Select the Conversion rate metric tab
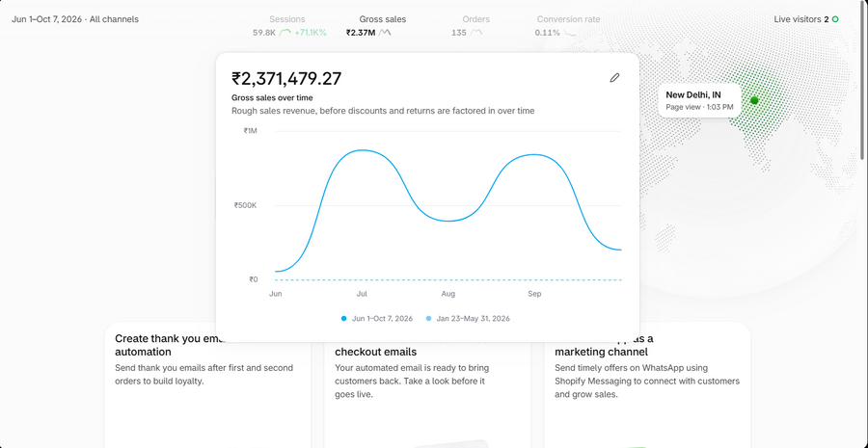Screen dimensions: 868x448 tap(568, 25)
